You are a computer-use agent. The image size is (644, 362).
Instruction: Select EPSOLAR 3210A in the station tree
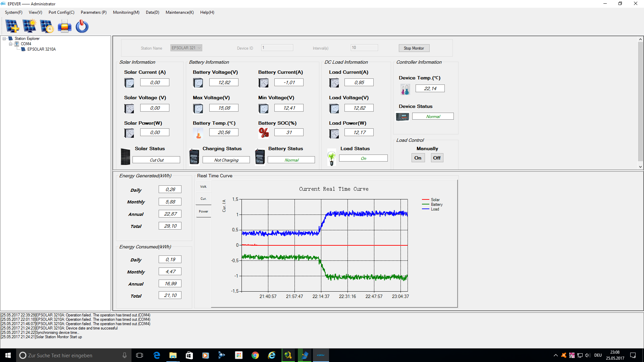[x=42, y=49]
